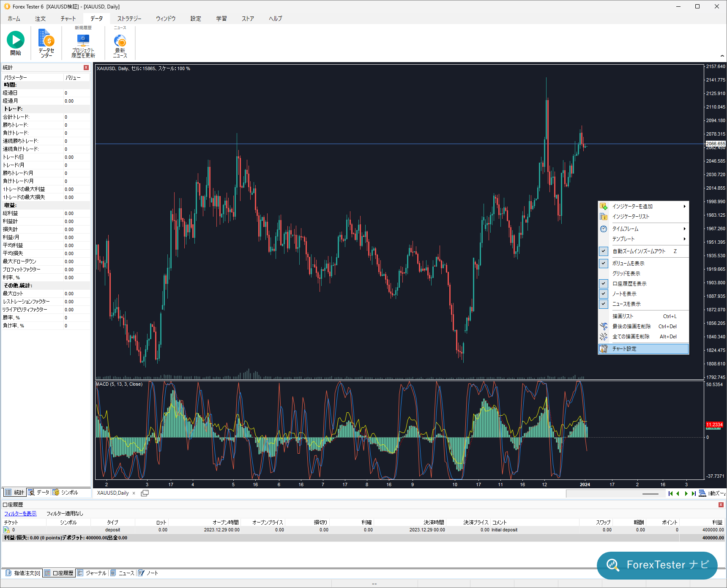Click the Forex Tester title bar logo

(7, 6)
